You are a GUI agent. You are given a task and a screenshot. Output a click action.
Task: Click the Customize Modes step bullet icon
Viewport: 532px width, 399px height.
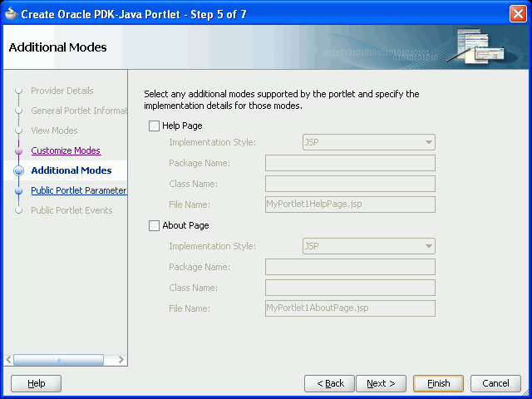18,150
